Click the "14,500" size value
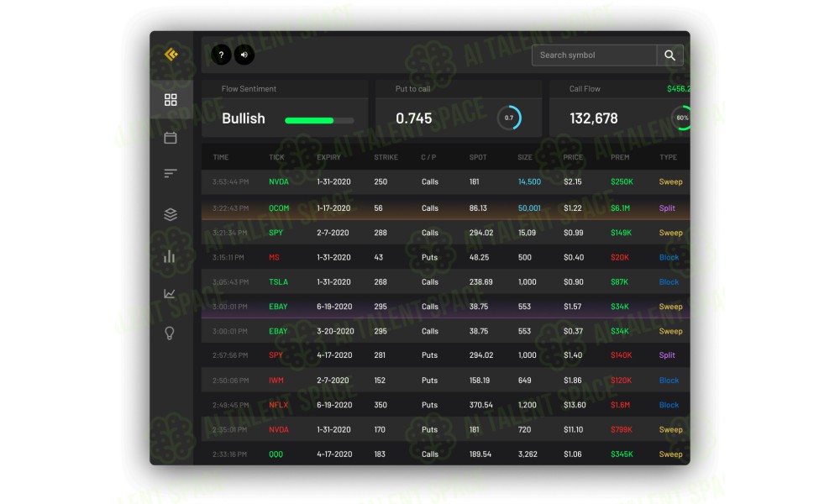The image size is (840, 504). [x=529, y=182]
